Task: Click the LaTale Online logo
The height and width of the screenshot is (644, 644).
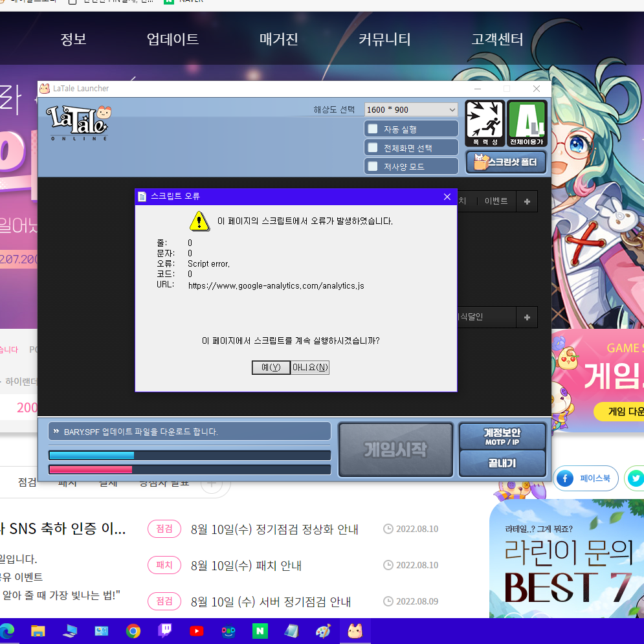Action: (x=79, y=123)
